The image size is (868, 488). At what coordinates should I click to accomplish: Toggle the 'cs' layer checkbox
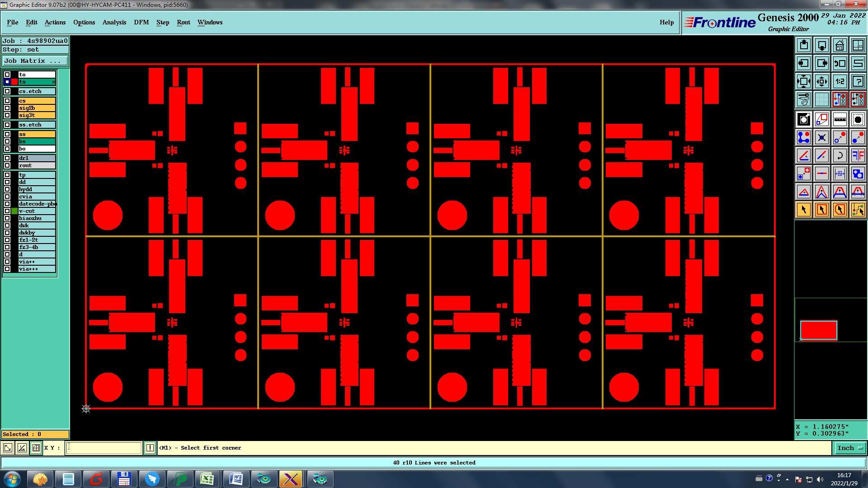(x=7, y=101)
